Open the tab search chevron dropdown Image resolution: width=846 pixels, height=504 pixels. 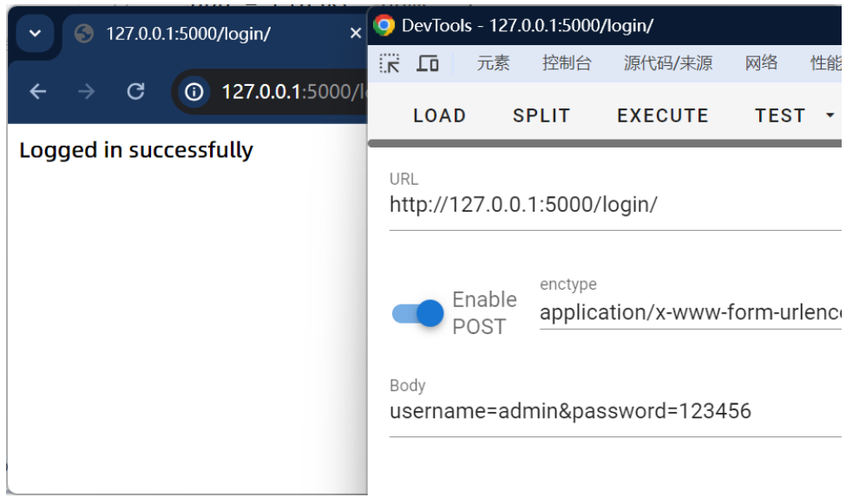(x=35, y=34)
